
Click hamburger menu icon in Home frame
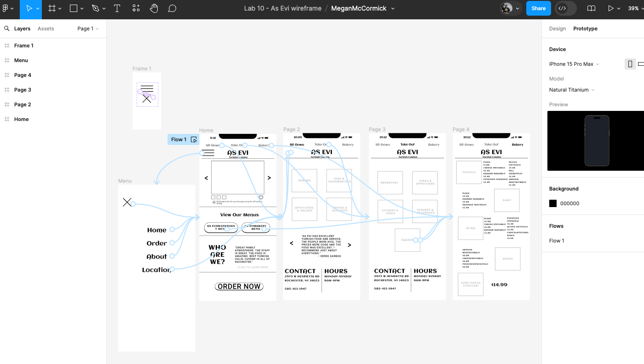(x=208, y=153)
